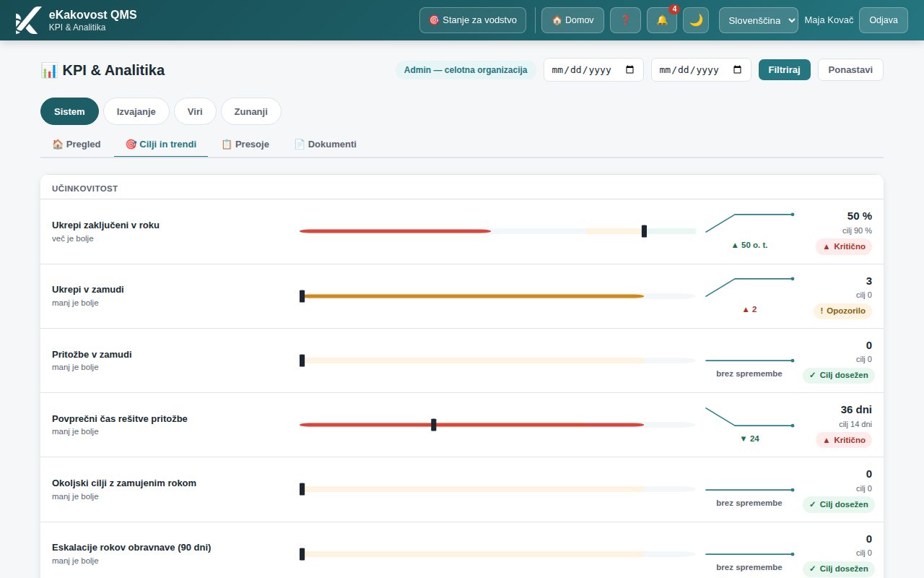Click the Odjava logout button
Image resolution: width=924 pixels, height=578 pixels.
pos(884,20)
